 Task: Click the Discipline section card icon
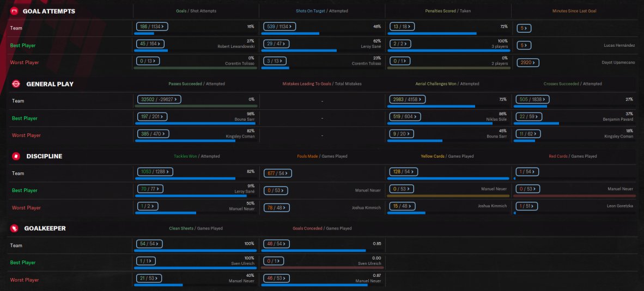pyautogui.click(x=16, y=156)
